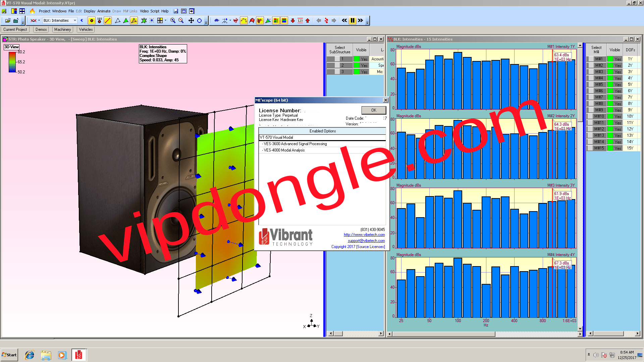Click the save diskette icon in menu bar
This screenshot has width=644, height=362.
[176, 11]
